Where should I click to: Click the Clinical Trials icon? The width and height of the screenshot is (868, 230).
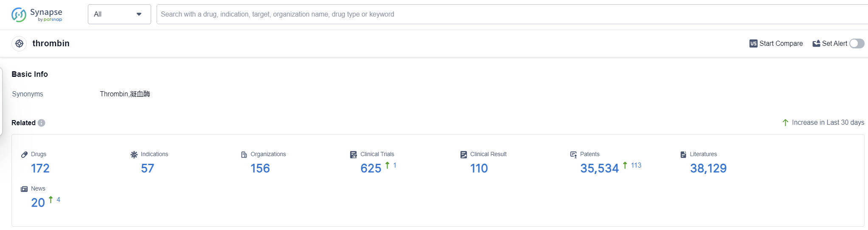pyautogui.click(x=354, y=154)
